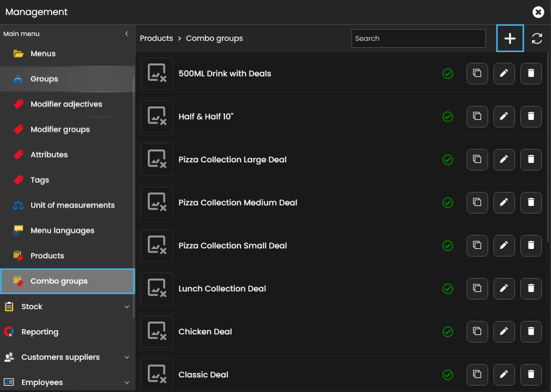Toggle active status of Pizza Collection Medium Deal
This screenshot has height=392, width=551.
coord(447,203)
